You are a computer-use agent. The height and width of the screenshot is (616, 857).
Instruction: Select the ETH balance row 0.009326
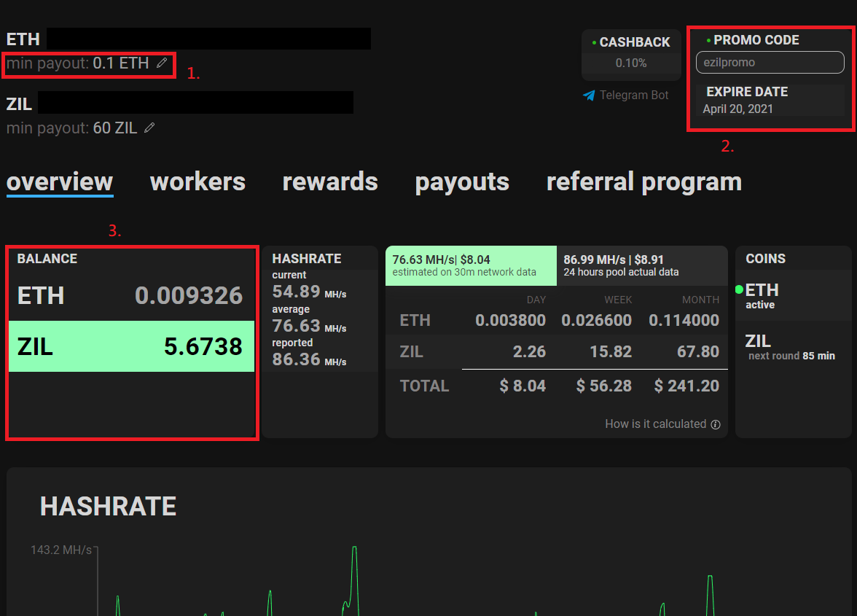coord(131,295)
